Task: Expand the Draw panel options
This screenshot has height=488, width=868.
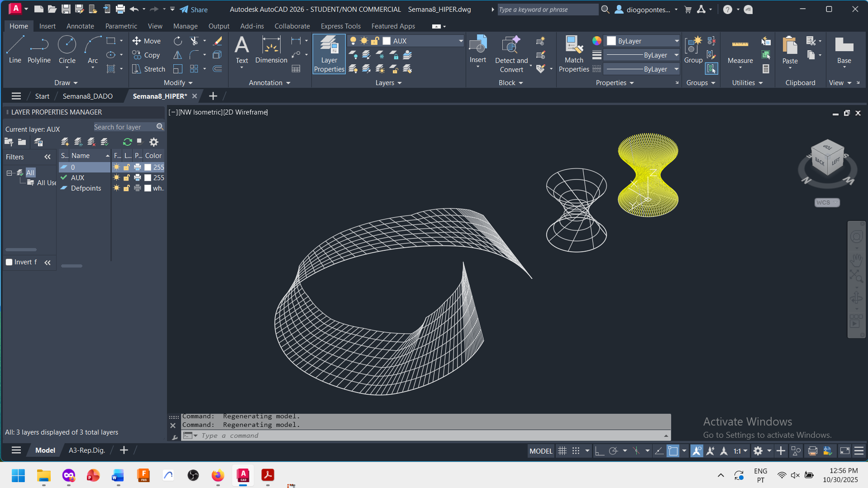Action: tap(66, 83)
